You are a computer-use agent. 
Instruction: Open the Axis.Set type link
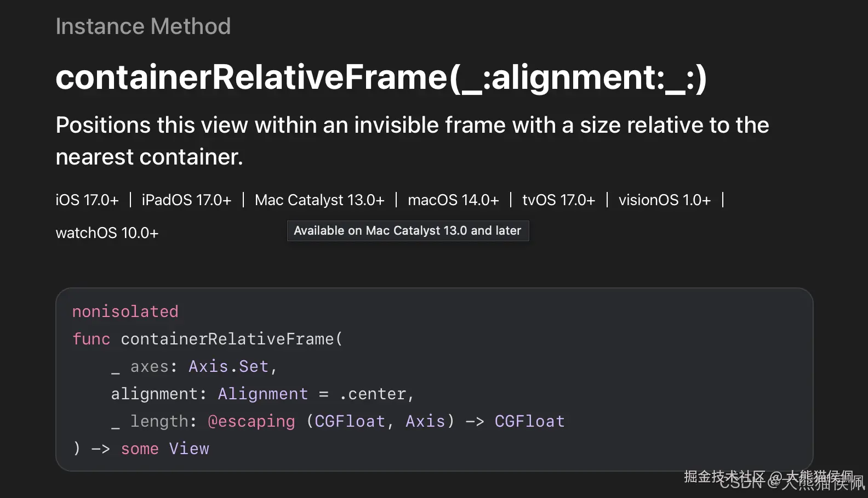(x=229, y=366)
